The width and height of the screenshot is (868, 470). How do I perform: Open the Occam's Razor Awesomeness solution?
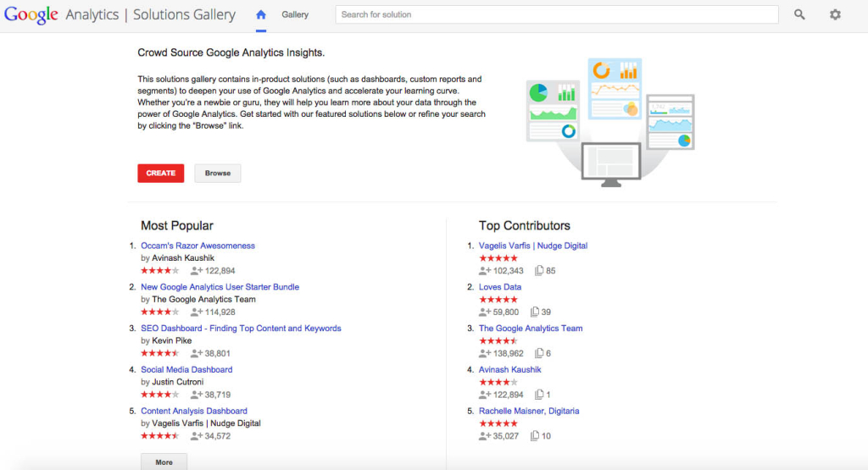pyautogui.click(x=198, y=246)
